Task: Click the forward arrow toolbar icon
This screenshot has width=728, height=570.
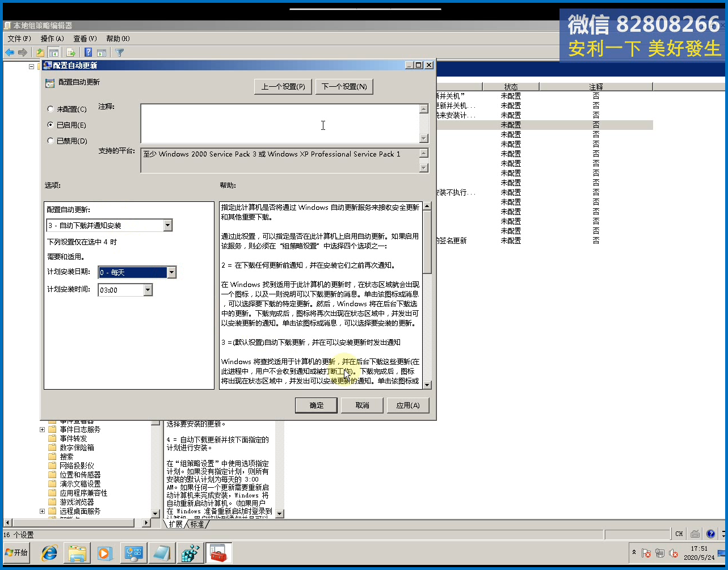Action: coord(23,52)
